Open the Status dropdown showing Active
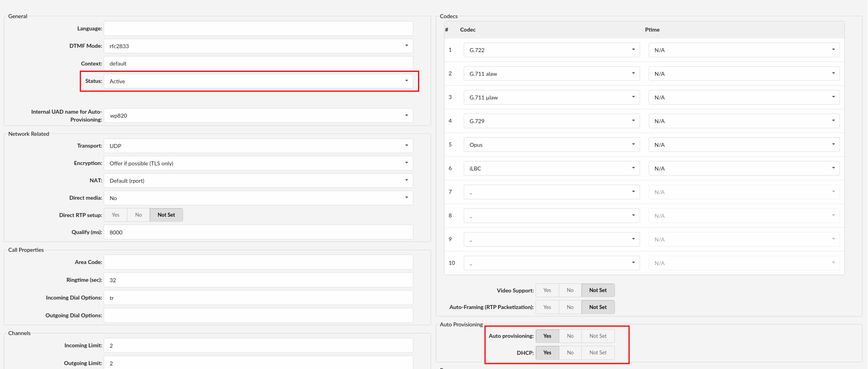Image resolution: width=868 pixels, height=369 pixels. pyautogui.click(x=258, y=81)
